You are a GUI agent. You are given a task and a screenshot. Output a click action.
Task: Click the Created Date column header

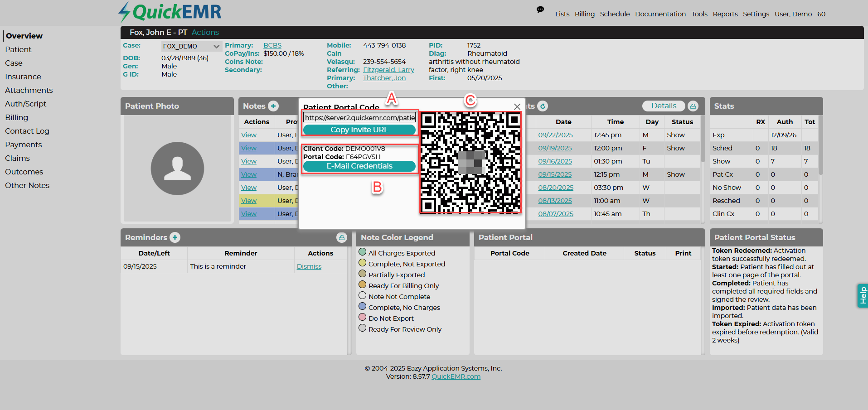tap(584, 253)
